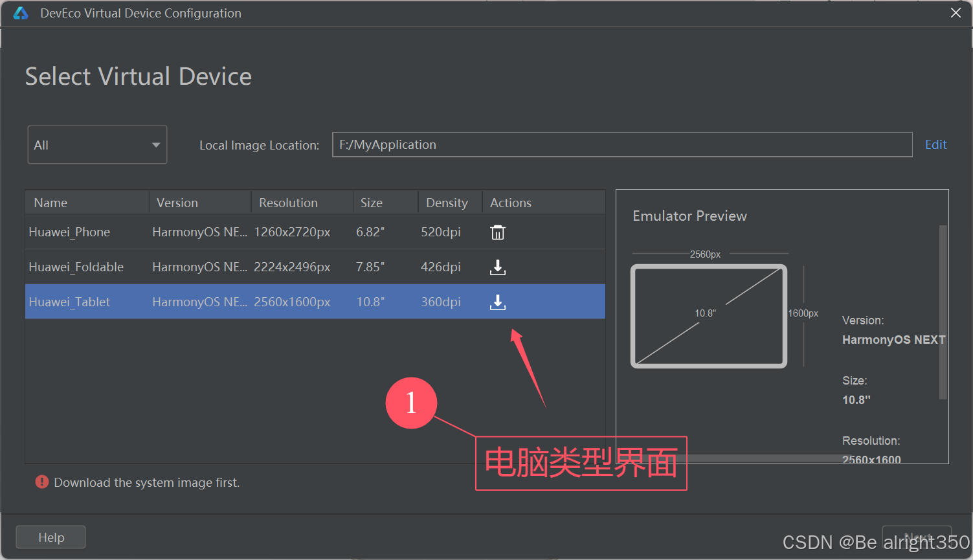The height and width of the screenshot is (560, 973).
Task: Click the 6.82" size cell
Action: click(x=370, y=232)
